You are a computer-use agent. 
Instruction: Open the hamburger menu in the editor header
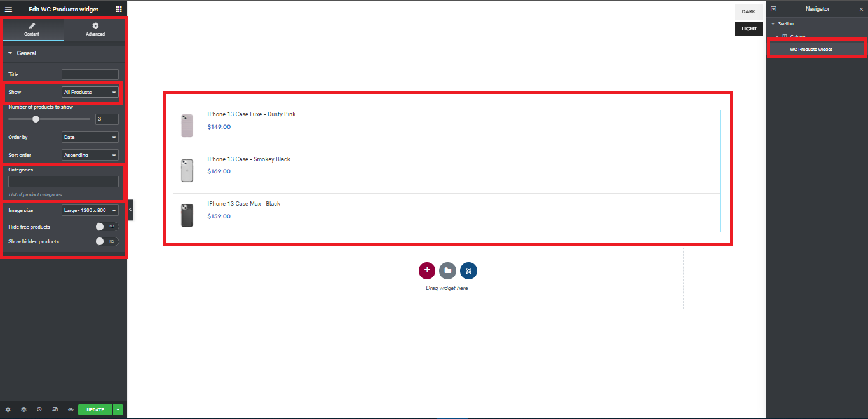pos(8,10)
